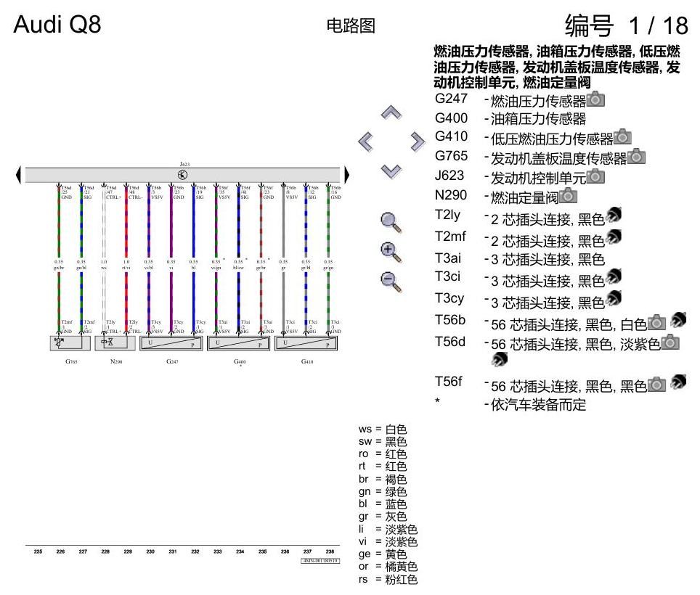Click the 依汽车装备而定 footnote
The height and width of the screenshot is (595, 700).
pos(538,405)
